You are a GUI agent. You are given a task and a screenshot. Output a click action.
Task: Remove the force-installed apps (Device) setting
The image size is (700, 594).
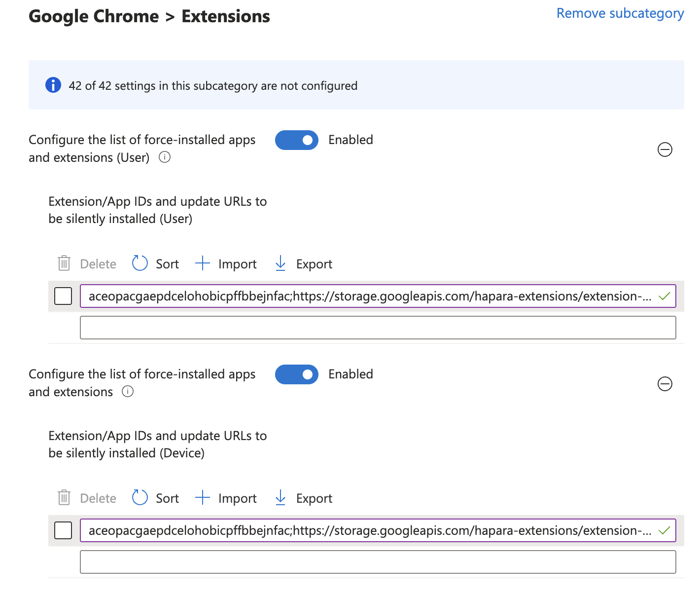click(x=665, y=384)
